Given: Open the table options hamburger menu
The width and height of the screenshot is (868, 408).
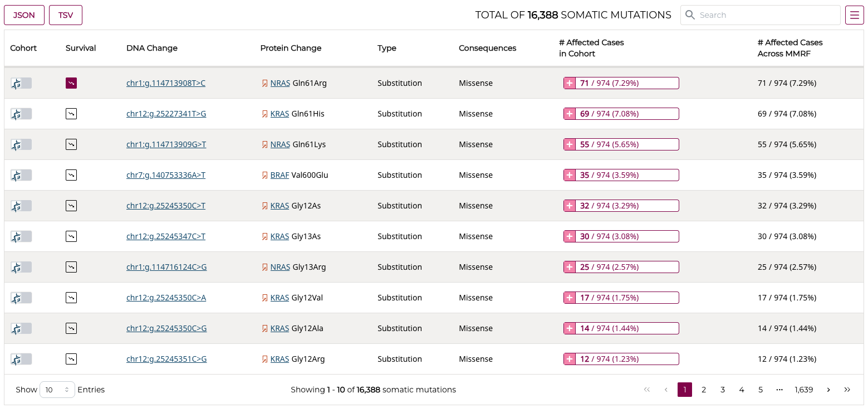Looking at the screenshot, I should click(x=854, y=14).
